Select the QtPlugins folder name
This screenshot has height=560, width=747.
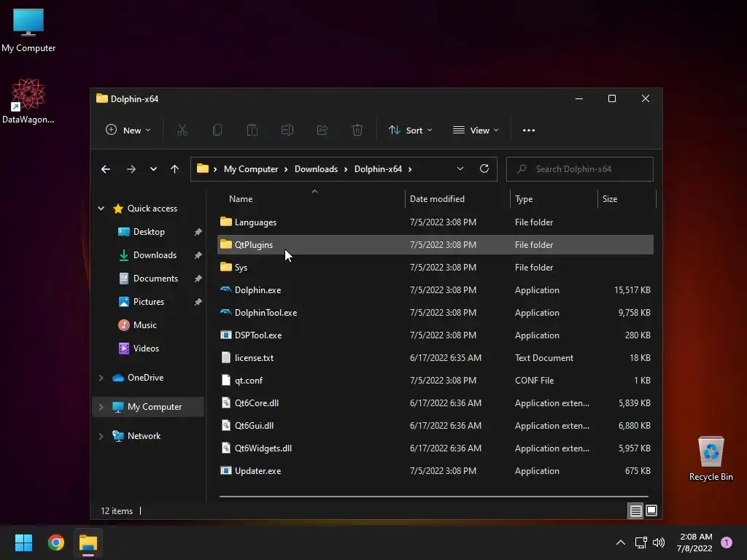pos(254,245)
